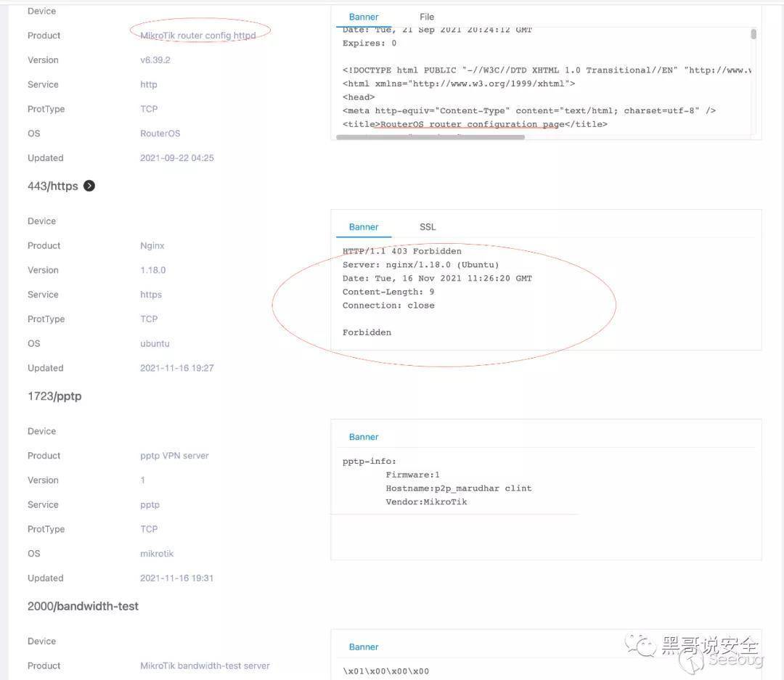The width and height of the screenshot is (784, 680).
Task: Click TCP ProtType value in 443/https section
Action: (149, 319)
